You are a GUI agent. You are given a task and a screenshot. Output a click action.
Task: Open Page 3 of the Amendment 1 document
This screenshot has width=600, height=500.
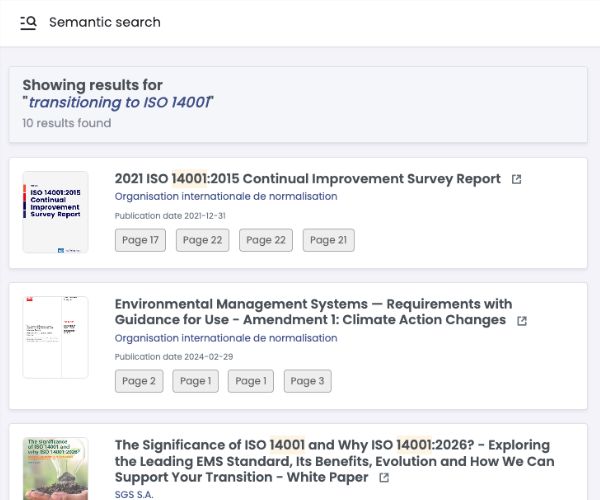point(307,381)
